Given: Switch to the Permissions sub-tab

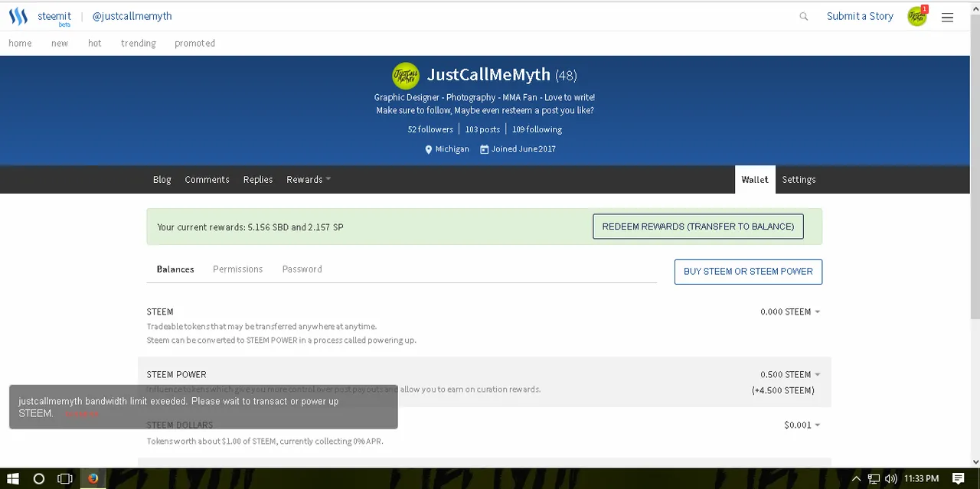Looking at the screenshot, I should point(237,269).
